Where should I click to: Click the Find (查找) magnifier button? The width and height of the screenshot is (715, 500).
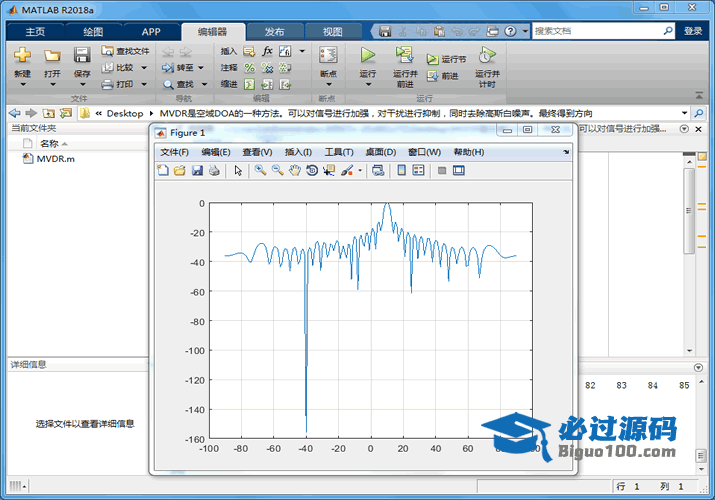[178, 84]
